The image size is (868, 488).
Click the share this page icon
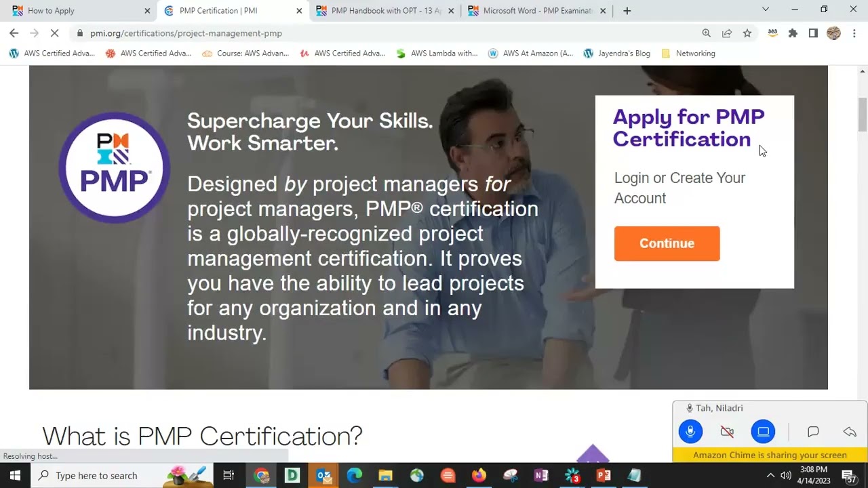(726, 33)
